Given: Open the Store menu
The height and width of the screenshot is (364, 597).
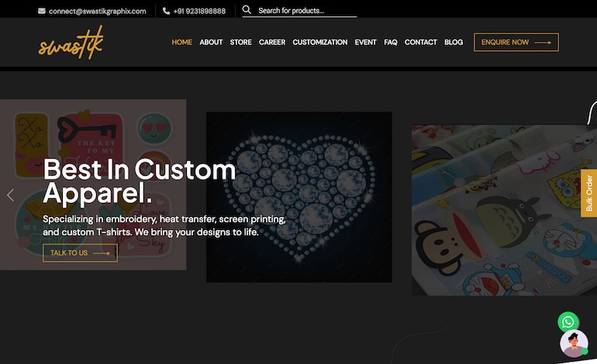Looking at the screenshot, I should tap(240, 43).
